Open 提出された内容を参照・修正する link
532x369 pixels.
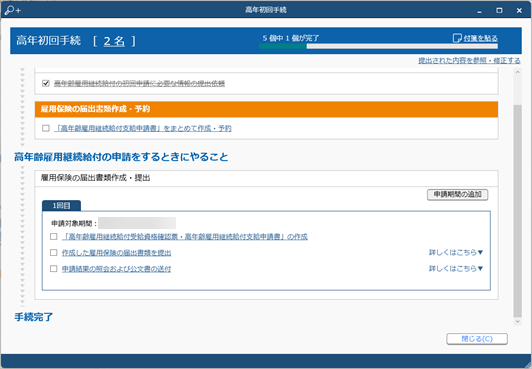pos(469,60)
